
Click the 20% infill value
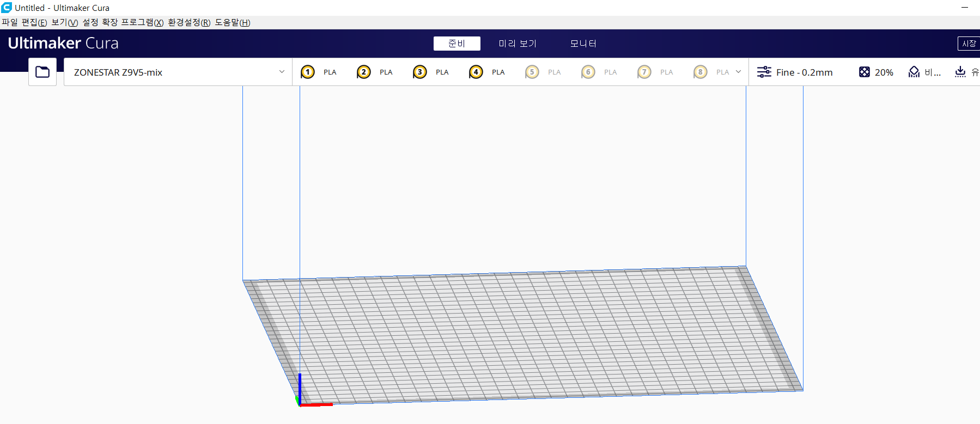tap(884, 72)
